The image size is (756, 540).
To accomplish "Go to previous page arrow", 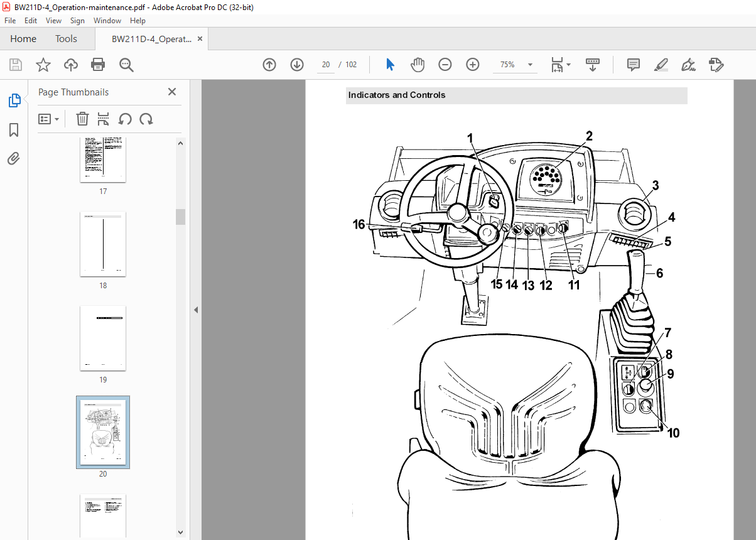I will click(269, 65).
